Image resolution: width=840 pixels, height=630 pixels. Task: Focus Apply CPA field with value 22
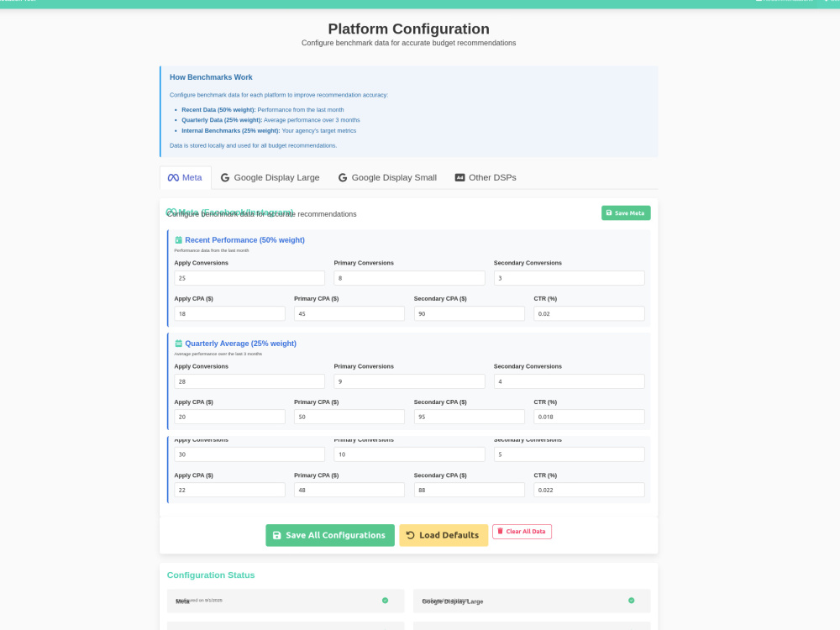tap(229, 491)
